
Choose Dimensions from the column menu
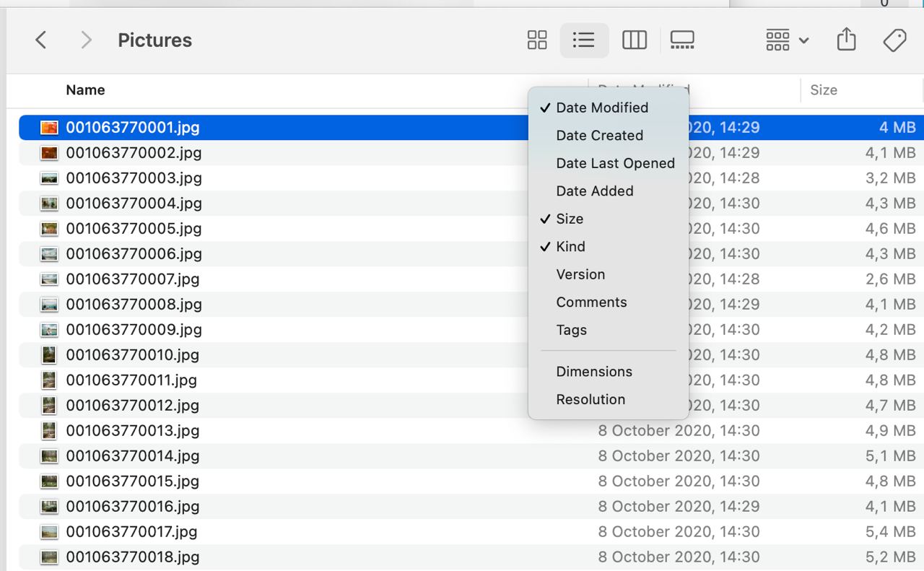(594, 372)
